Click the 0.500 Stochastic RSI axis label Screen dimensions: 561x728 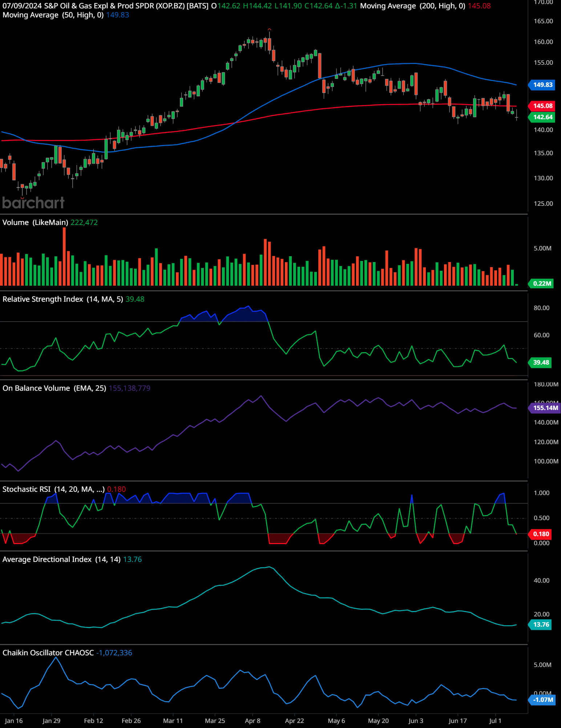click(541, 518)
